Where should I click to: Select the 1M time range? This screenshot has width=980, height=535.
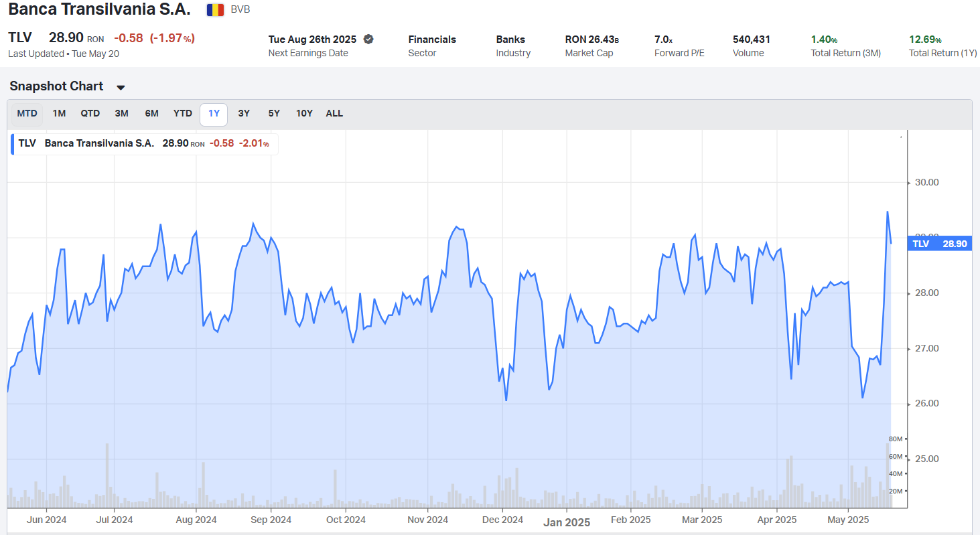click(60, 114)
